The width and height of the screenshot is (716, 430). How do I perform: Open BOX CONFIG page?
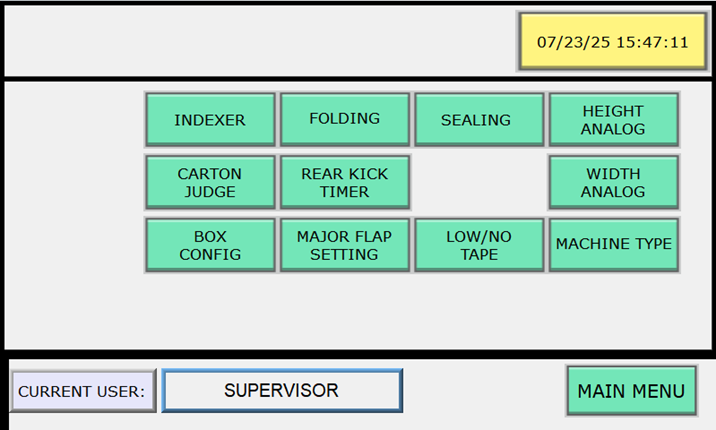pos(210,245)
